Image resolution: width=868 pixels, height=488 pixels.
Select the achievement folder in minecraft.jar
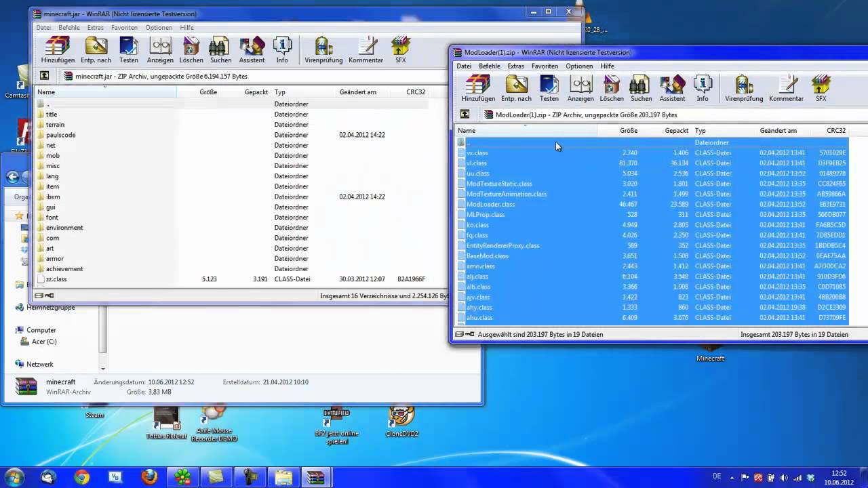click(64, 269)
